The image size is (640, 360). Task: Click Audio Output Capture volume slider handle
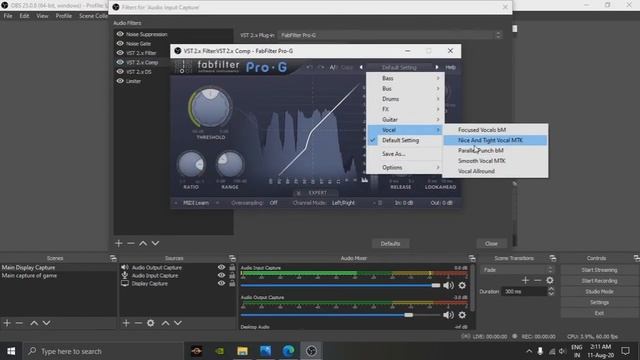[x=409, y=315]
